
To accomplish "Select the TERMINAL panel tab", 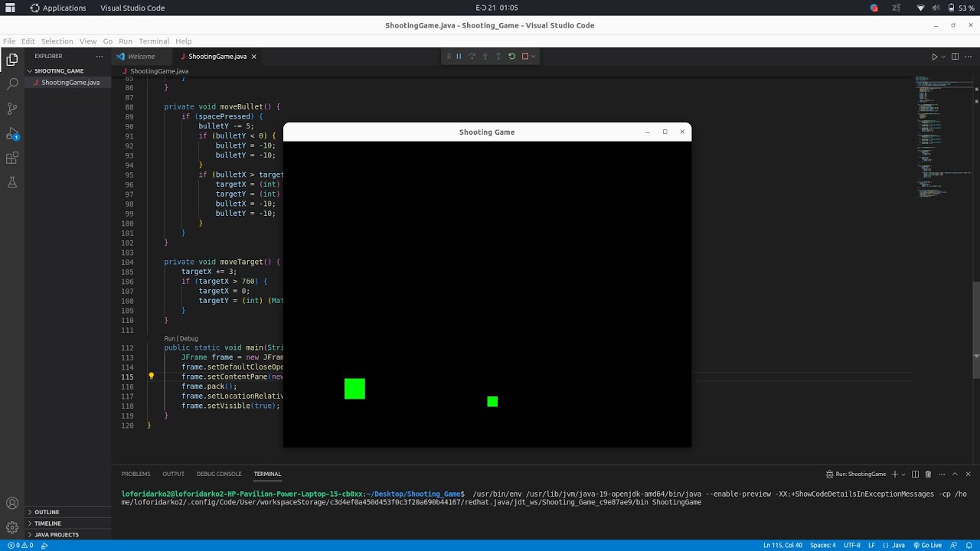I will (267, 474).
